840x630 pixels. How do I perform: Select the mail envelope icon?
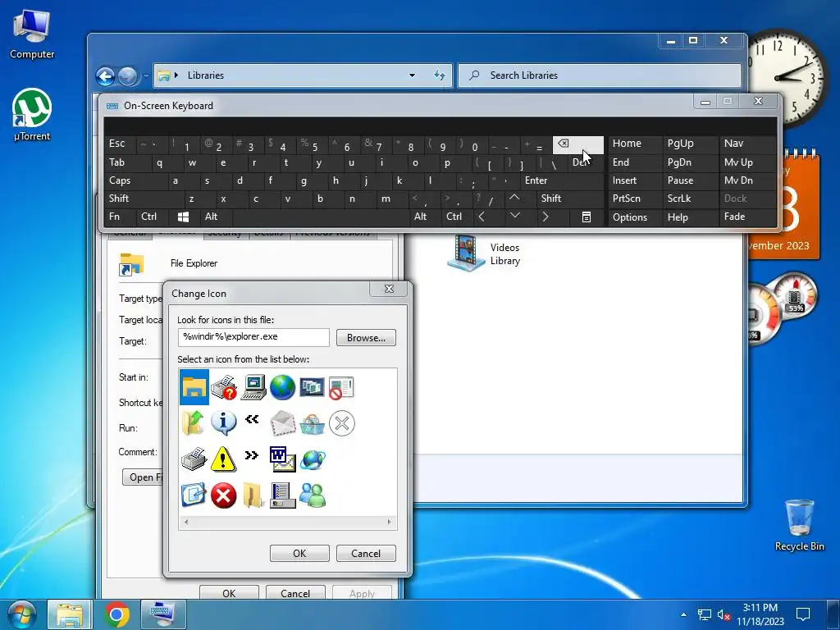click(282, 423)
